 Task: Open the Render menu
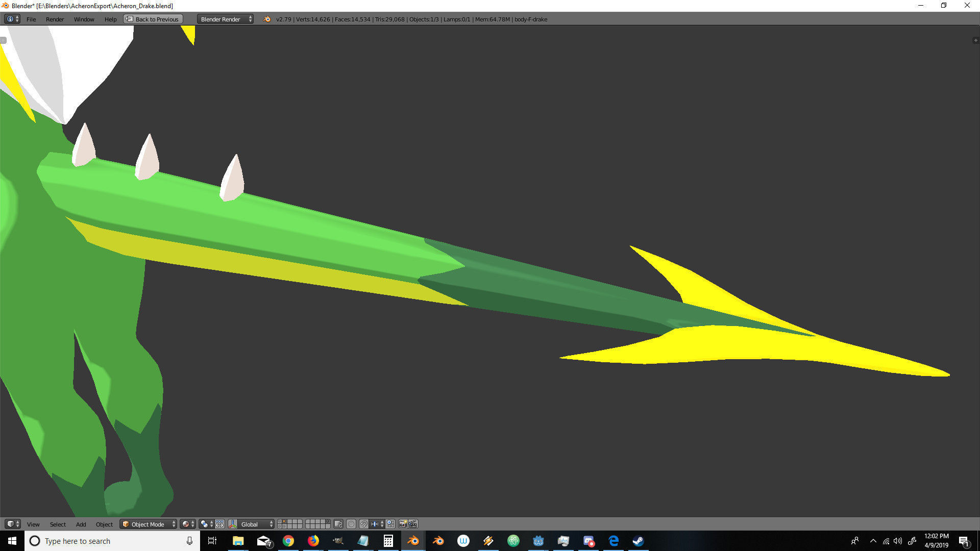click(55, 19)
